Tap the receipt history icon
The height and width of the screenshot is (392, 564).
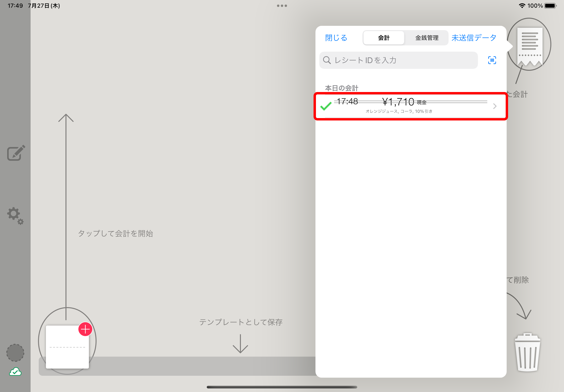(529, 47)
